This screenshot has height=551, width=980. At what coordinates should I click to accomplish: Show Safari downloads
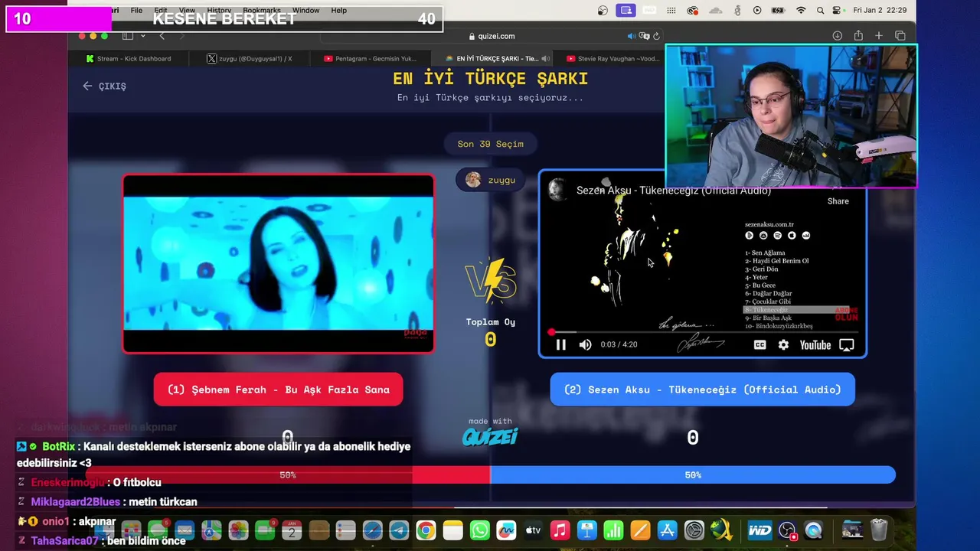pos(837,36)
